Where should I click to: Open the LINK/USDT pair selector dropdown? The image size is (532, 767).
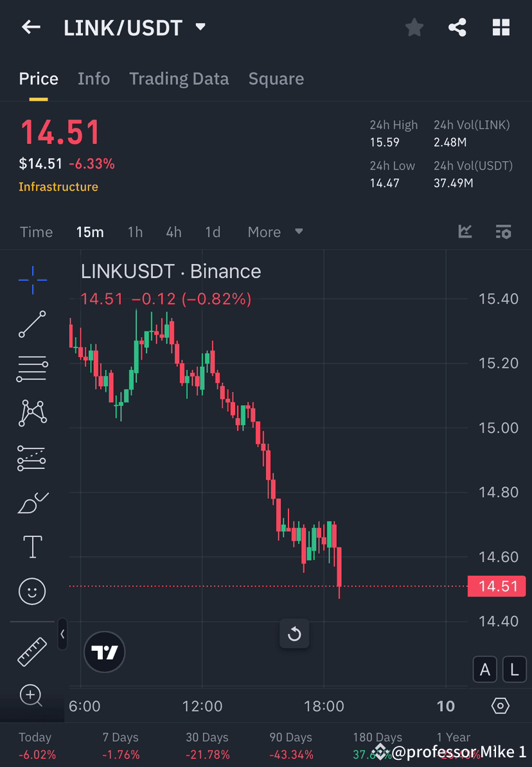coord(199,27)
